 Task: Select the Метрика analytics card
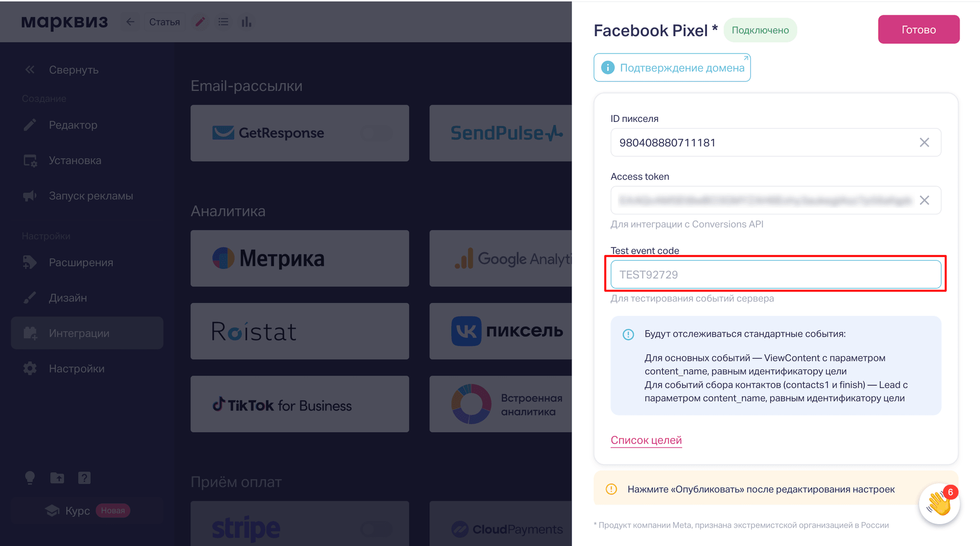pos(300,258)
